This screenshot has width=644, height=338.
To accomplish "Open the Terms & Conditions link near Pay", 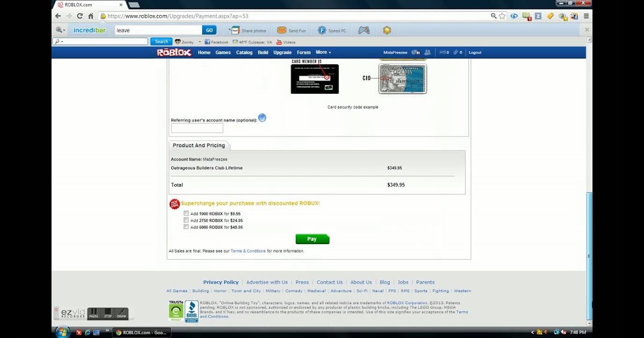I will (x=248, y=251).
